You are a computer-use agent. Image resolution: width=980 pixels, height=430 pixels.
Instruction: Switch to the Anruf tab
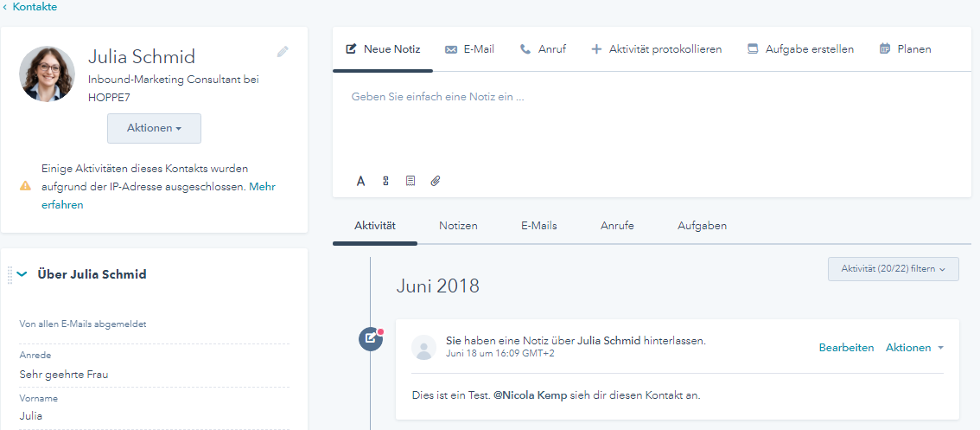pos(543,49)
